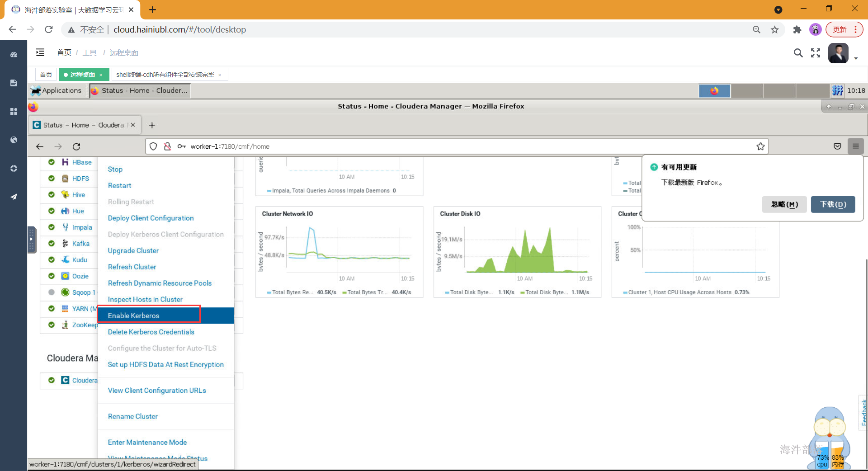The width and height of the screenshot is (868, 471).
Task: Choose Upgrade Cluster menu entry
Action: (x=133, y=250)
